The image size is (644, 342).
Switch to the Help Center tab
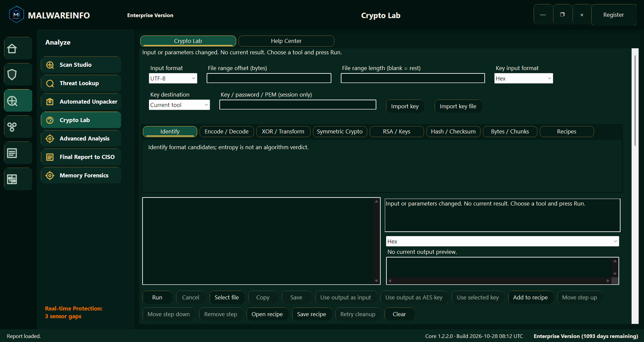pyautogui.click(x=286, y=41)
